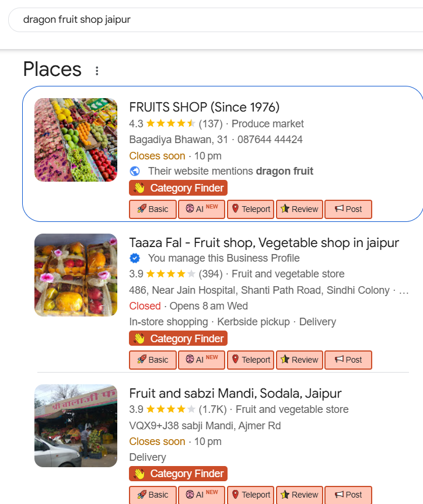
Task: Click the Review button for Taaza Fal
Action: click(x=299, y=360)
